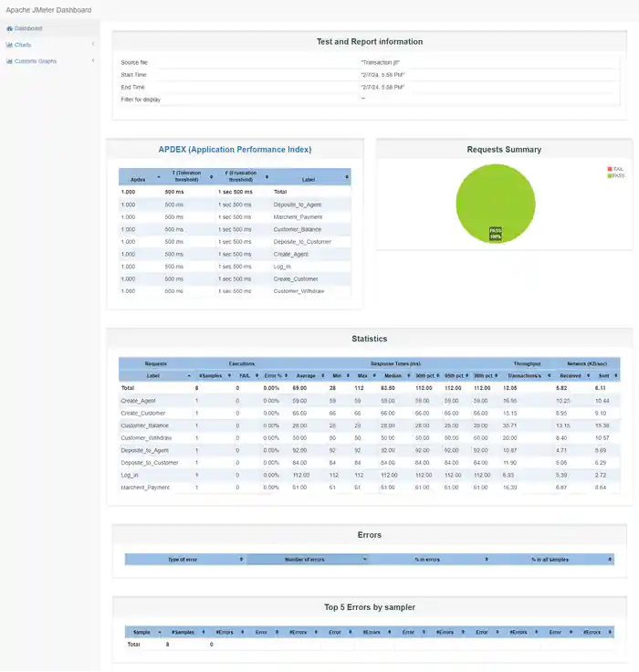Select Customer_Withdraw row in Statistics table
Image resolution: width=639 pixels, height=672 pixels.
coord(370,438)
